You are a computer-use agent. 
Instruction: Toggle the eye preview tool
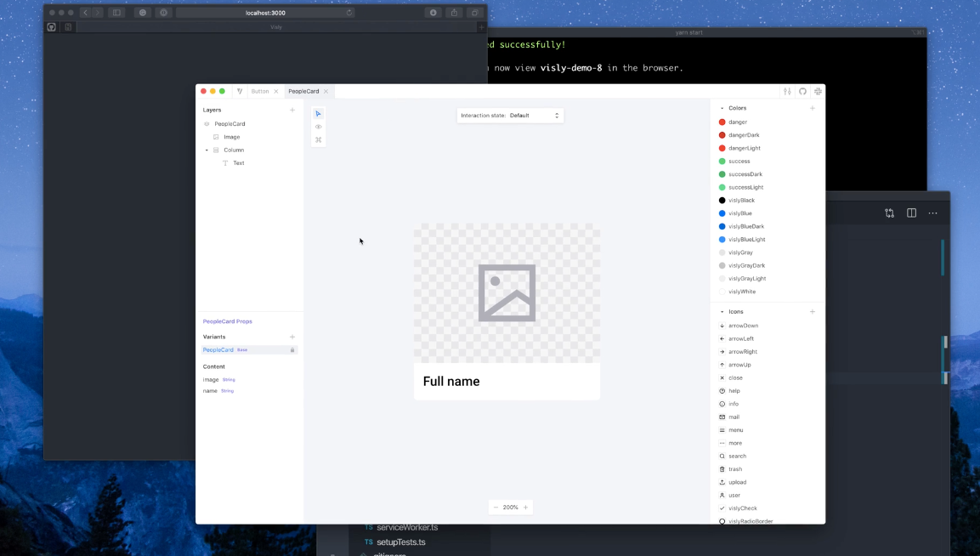(x=318, y=126)
